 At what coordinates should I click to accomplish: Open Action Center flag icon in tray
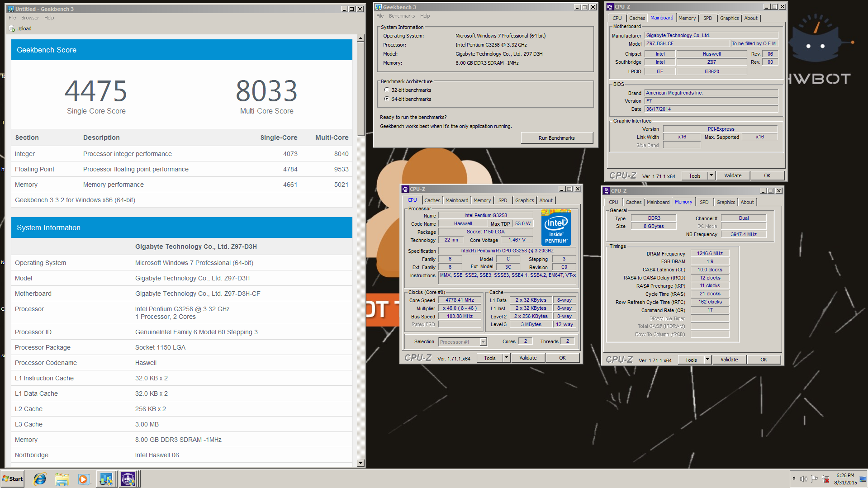point(814,479)
